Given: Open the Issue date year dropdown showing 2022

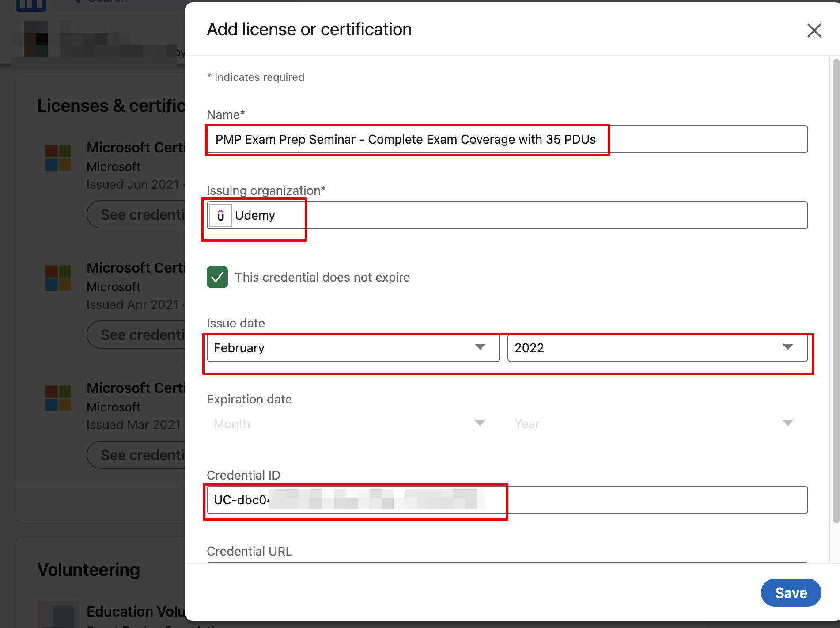Looking at the screenshot, I should pos(658,348).
